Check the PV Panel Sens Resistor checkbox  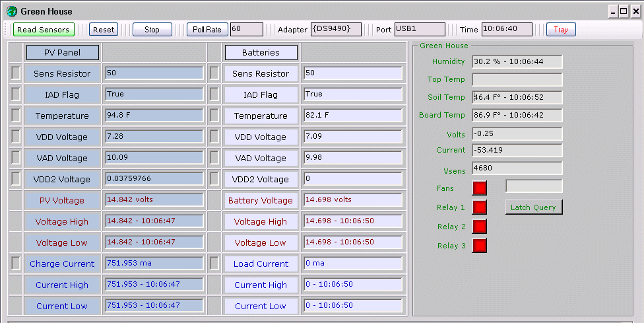coord(16,73)
